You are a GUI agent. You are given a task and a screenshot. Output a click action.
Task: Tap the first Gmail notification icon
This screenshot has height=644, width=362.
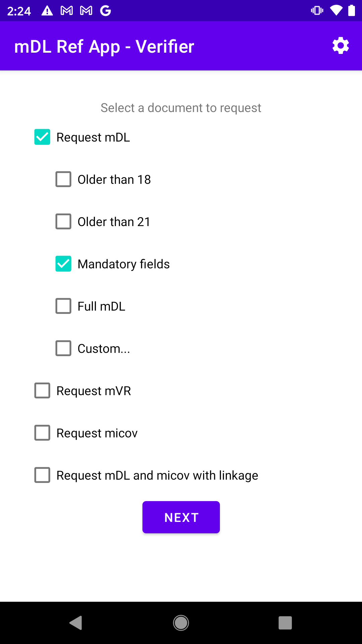click(x=67, y=11)
